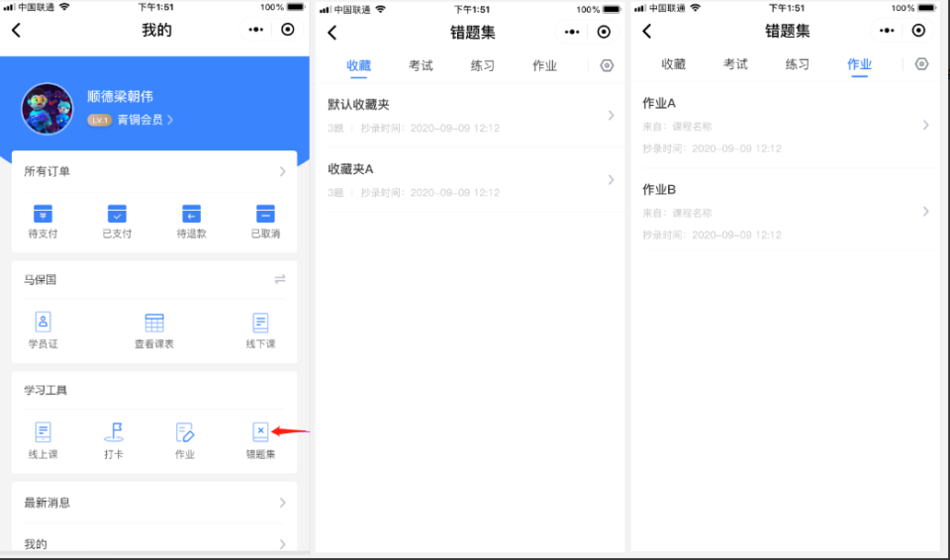
Task: Open the 线上课 icon
Action: (43, 432)
